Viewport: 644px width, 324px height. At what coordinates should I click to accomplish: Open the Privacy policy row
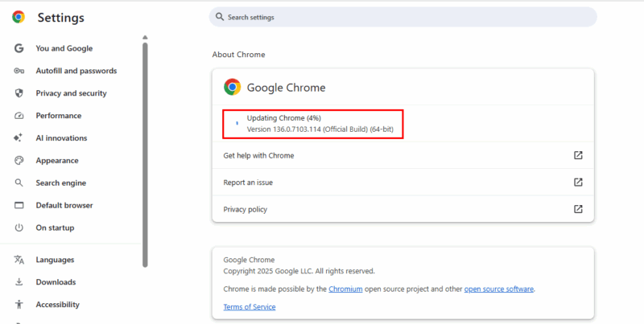[x=403, y=209]
